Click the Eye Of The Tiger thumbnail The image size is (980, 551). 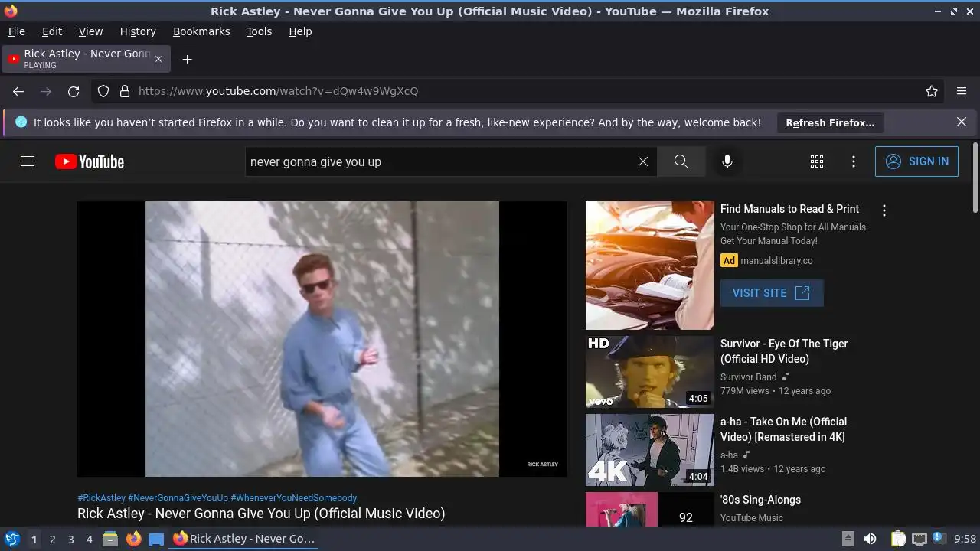tap(649, 372)
